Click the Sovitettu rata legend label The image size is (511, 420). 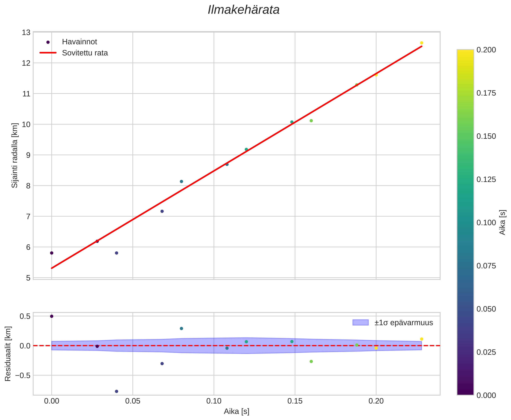coord(85,53)
